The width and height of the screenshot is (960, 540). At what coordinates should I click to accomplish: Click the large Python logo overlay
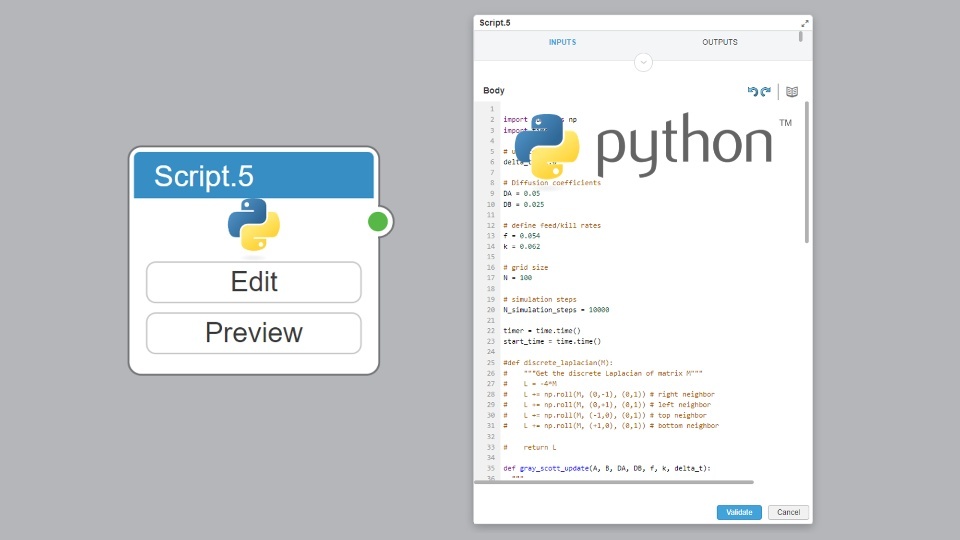click(653, 146)
